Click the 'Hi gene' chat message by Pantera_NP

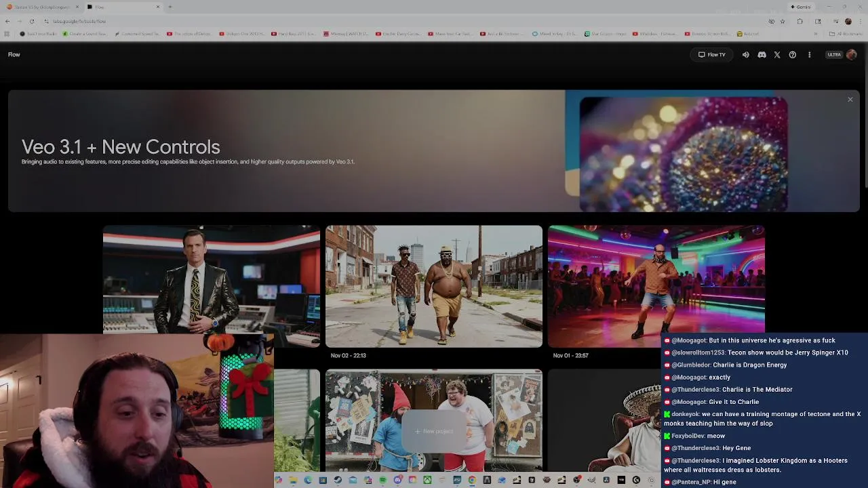click(700, 482)
